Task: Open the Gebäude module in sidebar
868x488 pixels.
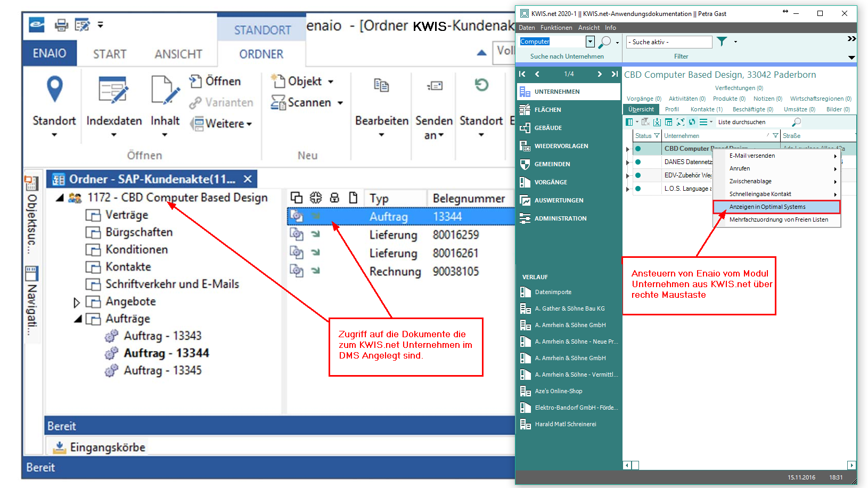Action: [x=548, y=128]
